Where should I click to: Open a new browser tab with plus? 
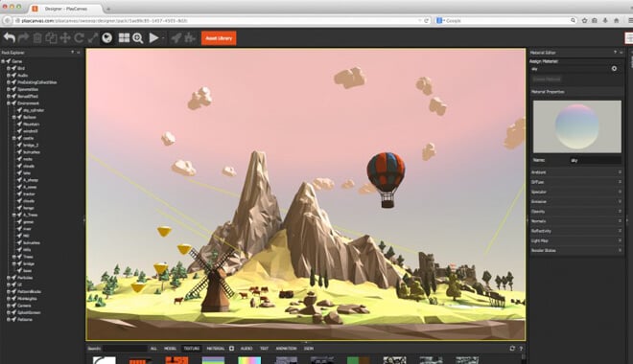pyautogui.click(x=108, y=9)
